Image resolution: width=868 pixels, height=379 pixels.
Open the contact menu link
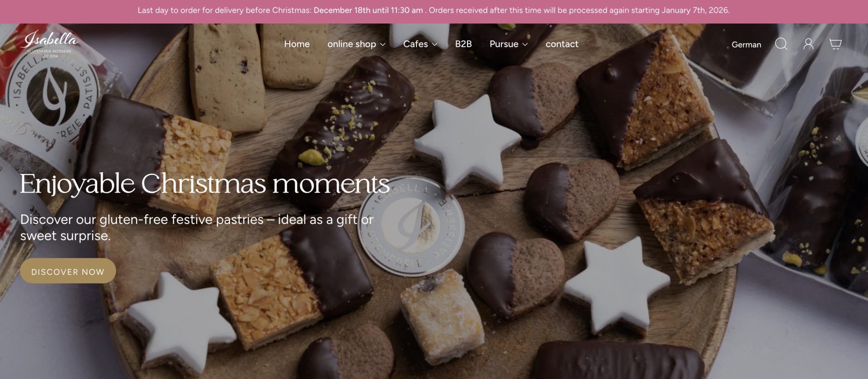[562, 44]
